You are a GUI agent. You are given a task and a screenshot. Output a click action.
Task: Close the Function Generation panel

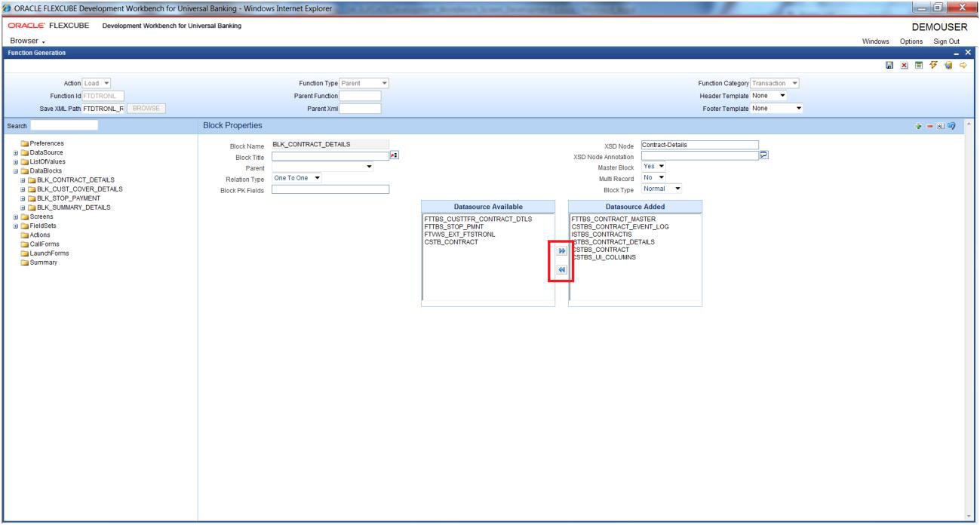(x=967, y=53)
